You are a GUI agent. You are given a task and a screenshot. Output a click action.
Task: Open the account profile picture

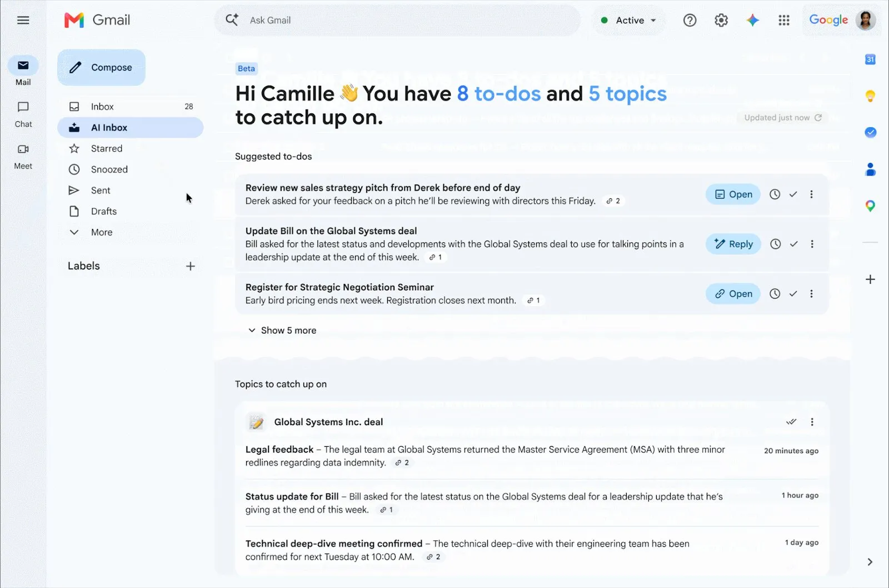click(866, 21)
